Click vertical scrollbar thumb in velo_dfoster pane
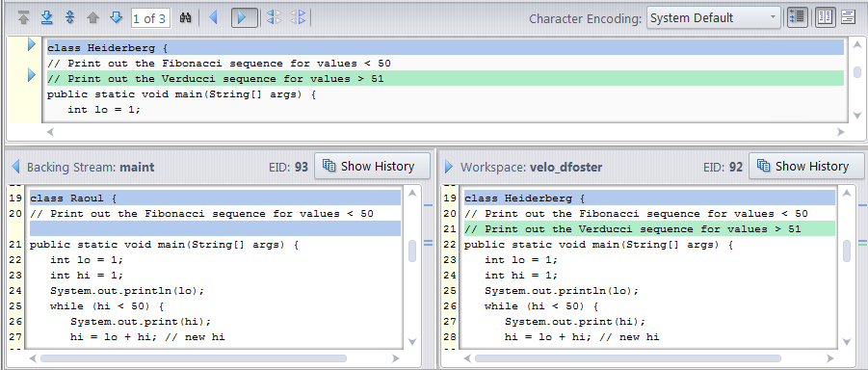The image size is (868, 370). [847, 251]
